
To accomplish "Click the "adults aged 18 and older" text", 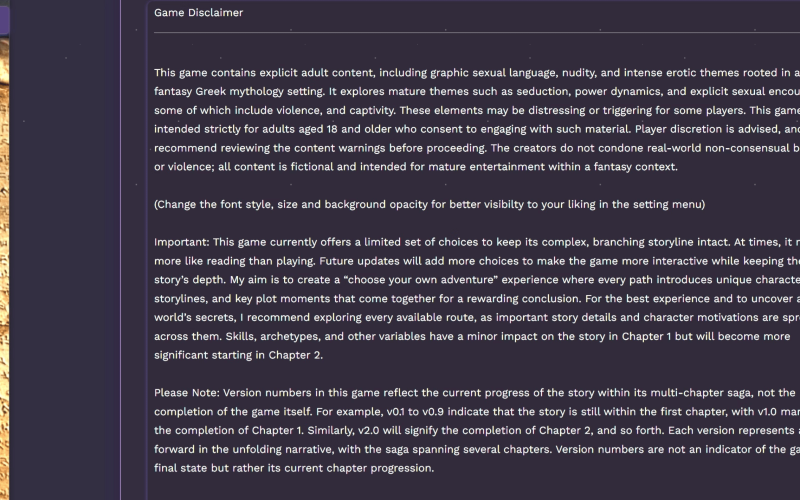I will click(x=328, y=129).
